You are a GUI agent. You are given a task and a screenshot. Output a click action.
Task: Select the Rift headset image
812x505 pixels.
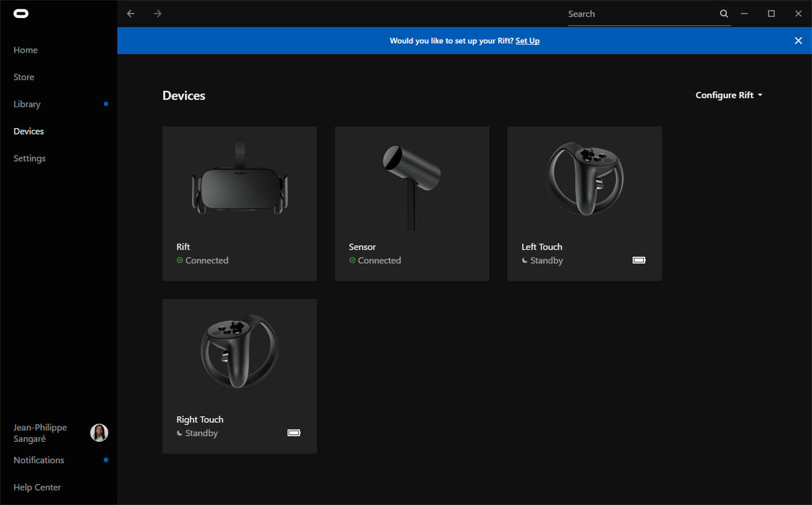coord(239,184)
